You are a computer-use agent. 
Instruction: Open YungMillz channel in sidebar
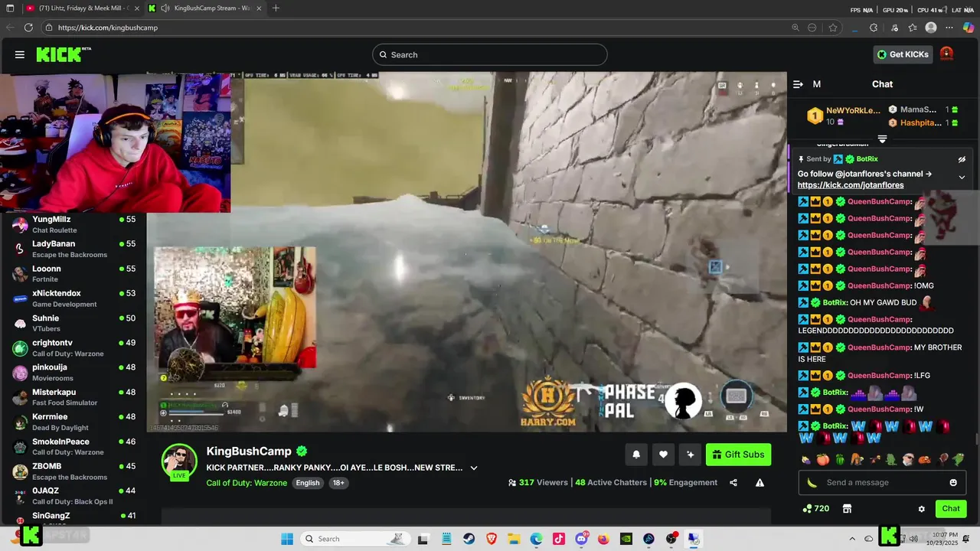(73, 224)
